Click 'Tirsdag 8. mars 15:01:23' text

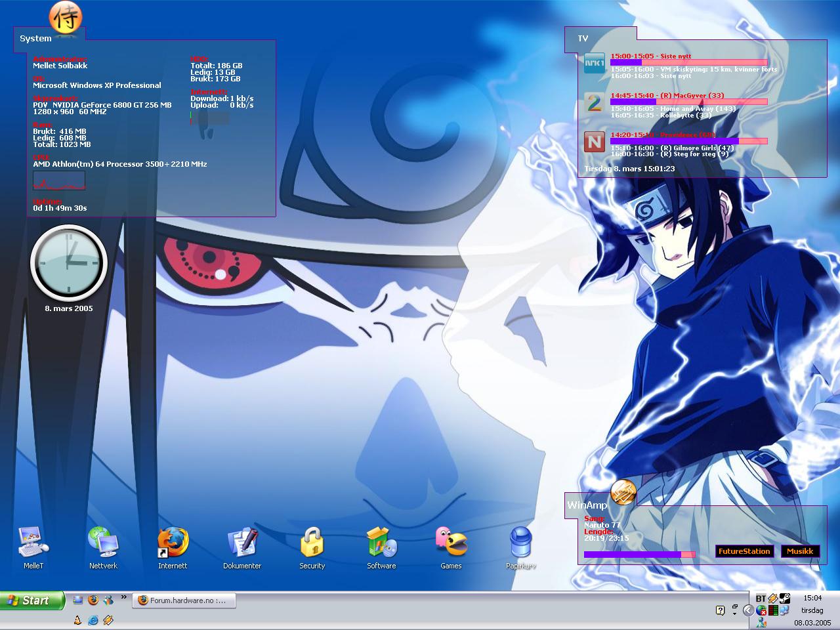pyautogui.click(x=630, y=169)
